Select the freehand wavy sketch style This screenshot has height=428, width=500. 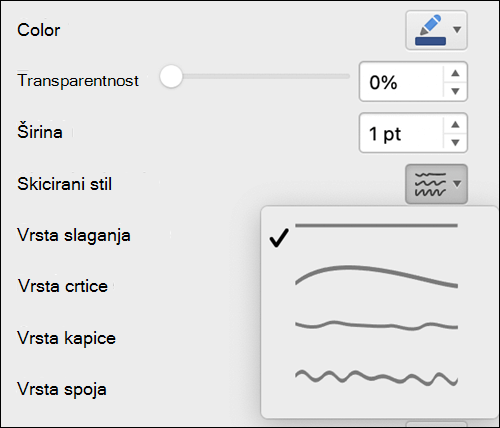click(x=376, y=325)
